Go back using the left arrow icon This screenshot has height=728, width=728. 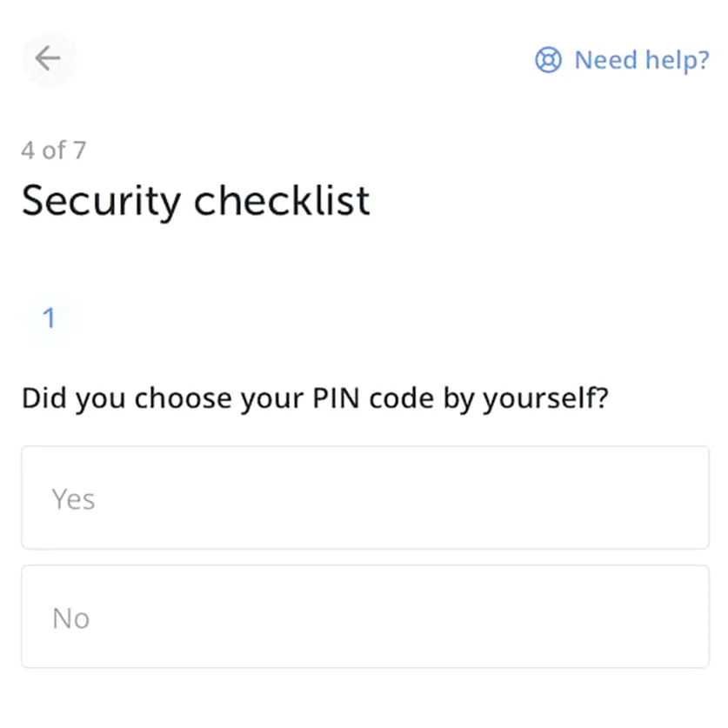click(48, 58)
